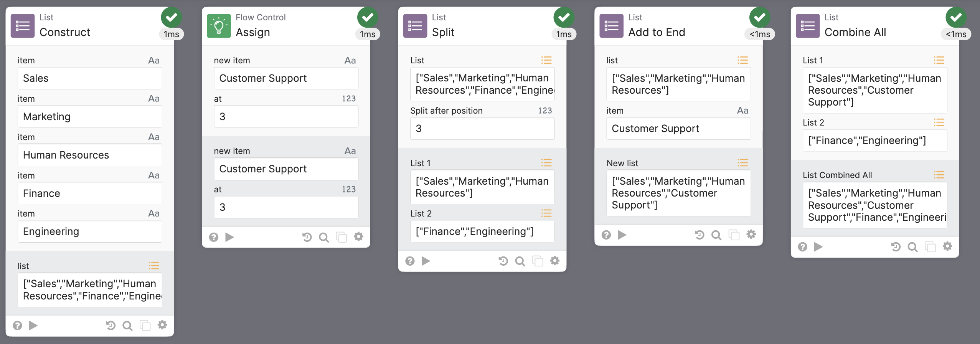Click the Customer Support item field in Add to End
The height and width of the screenshot is (344, 980).
click(678, 129)
